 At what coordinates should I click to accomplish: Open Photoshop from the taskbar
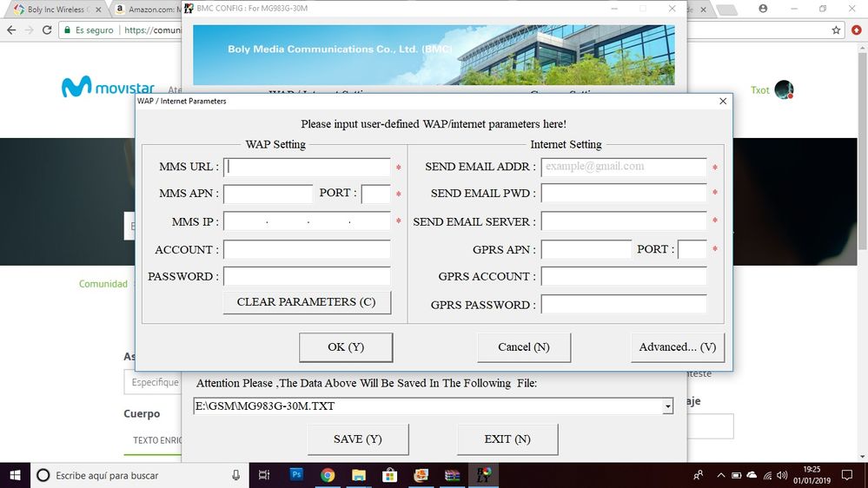(x=296, y=475)
